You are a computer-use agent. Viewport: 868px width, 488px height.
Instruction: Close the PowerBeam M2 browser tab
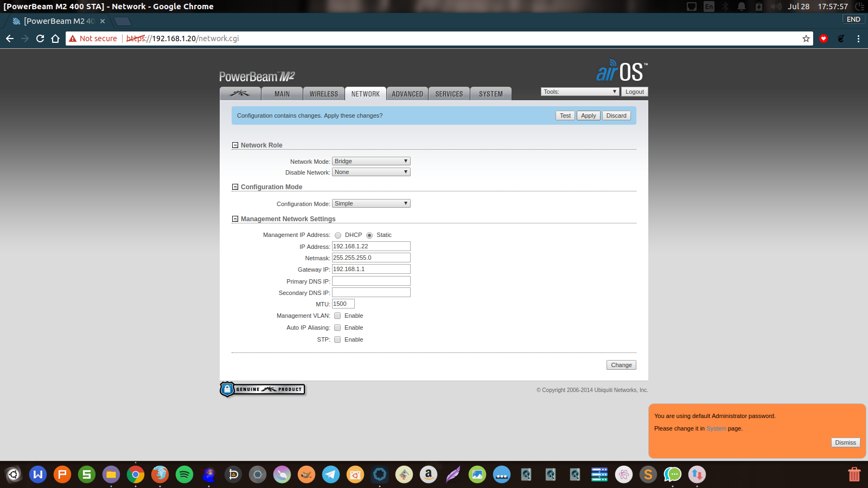point(103,21)
